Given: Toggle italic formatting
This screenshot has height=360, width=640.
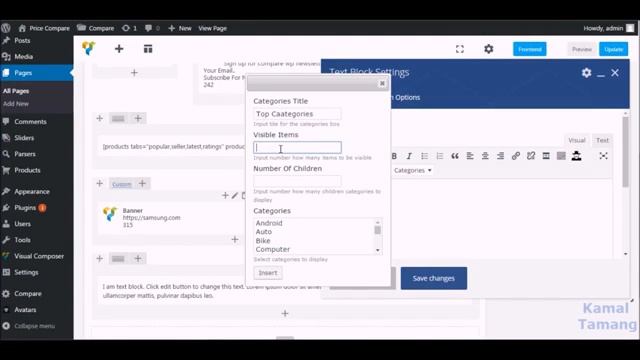Looking at the screenshot, I should 409,156.
